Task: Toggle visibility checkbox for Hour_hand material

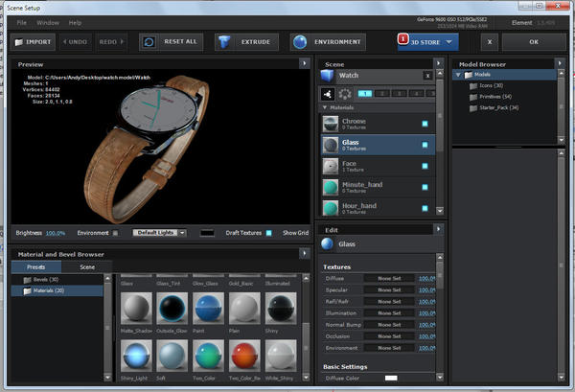Action: point(425,208)
